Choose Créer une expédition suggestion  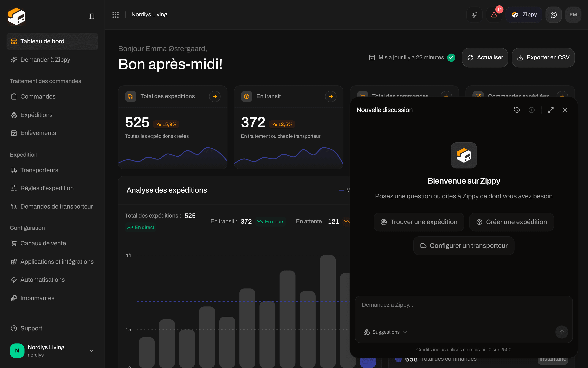tap(511, 222)
